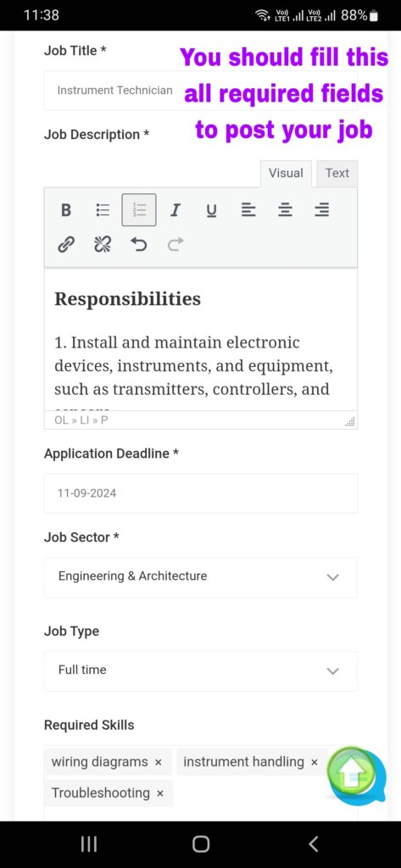Remove the instrument handling skill tag
401x868 pixels.
[315, 762]
